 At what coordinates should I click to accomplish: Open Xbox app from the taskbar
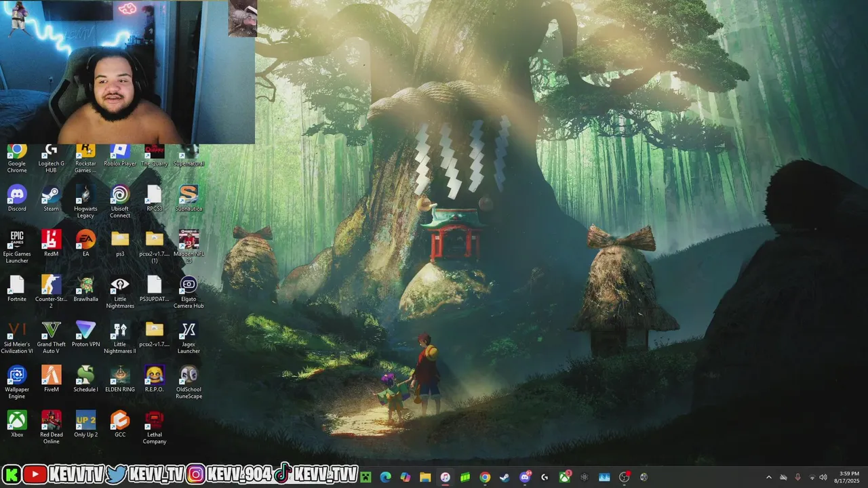565,477
